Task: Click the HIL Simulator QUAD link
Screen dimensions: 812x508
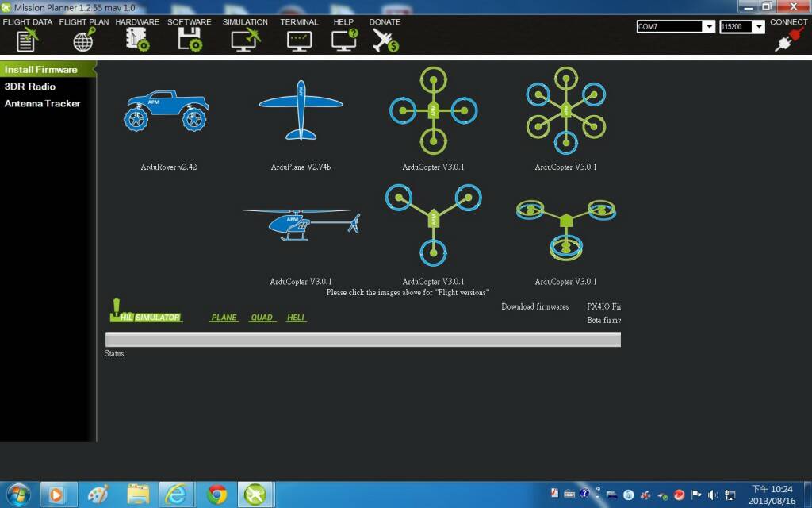Action: 262,317
